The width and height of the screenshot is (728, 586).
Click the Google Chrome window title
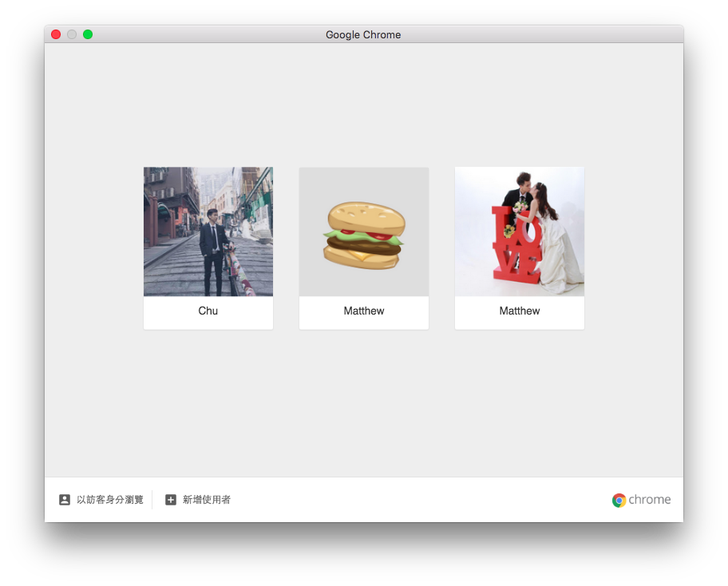coord(363,35)
